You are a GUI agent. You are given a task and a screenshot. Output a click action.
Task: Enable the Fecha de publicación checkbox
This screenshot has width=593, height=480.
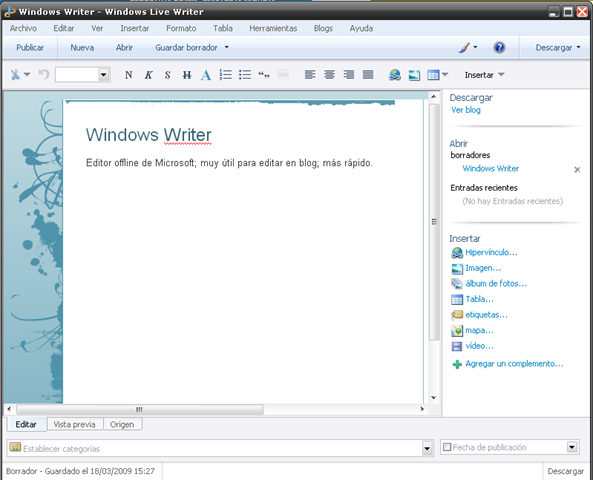tap(447, 447)
